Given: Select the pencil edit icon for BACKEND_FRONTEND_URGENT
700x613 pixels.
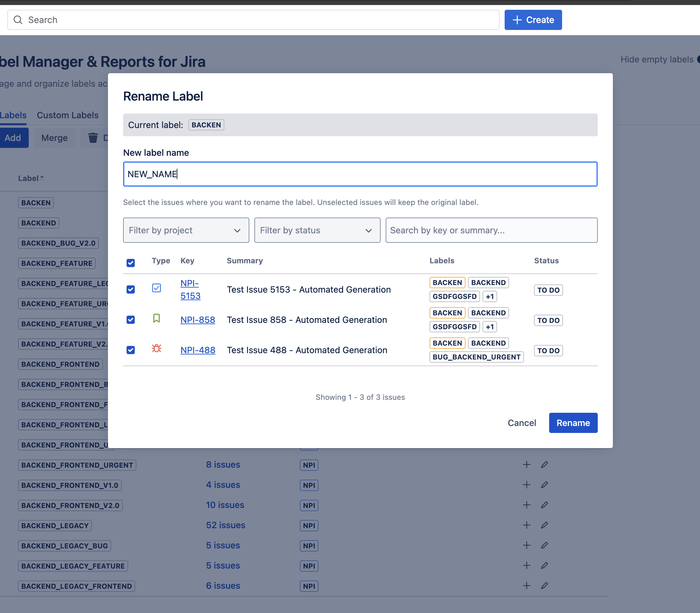Looking at the screenshot, I should click(x=544, y=464).
